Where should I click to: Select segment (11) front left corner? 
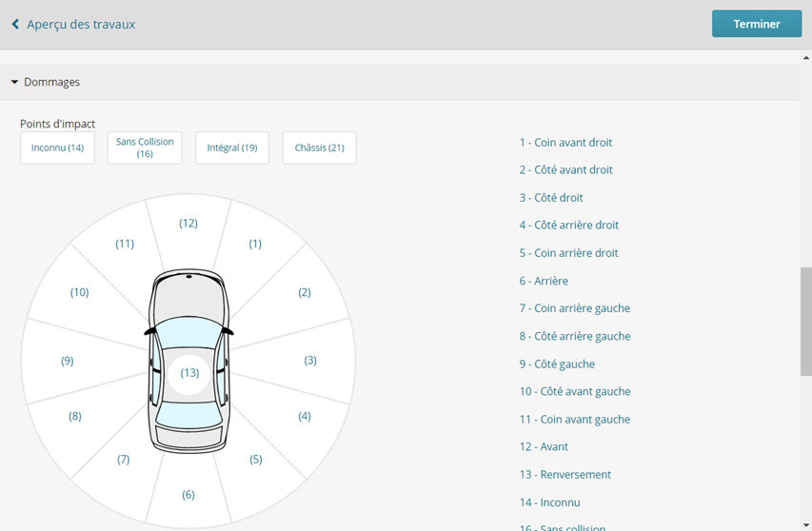click(125, 244)
